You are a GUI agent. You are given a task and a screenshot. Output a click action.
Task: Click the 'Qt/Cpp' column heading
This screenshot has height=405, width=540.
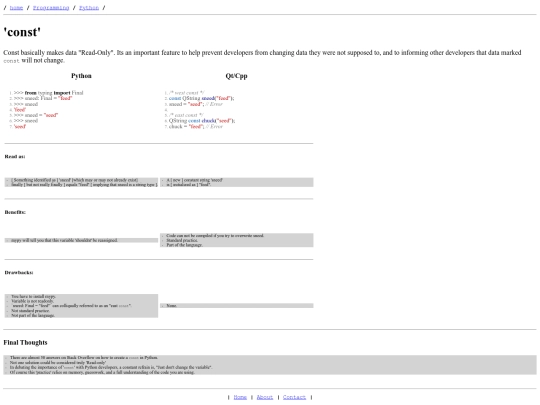pyautogui.click(x=237, y=76)
